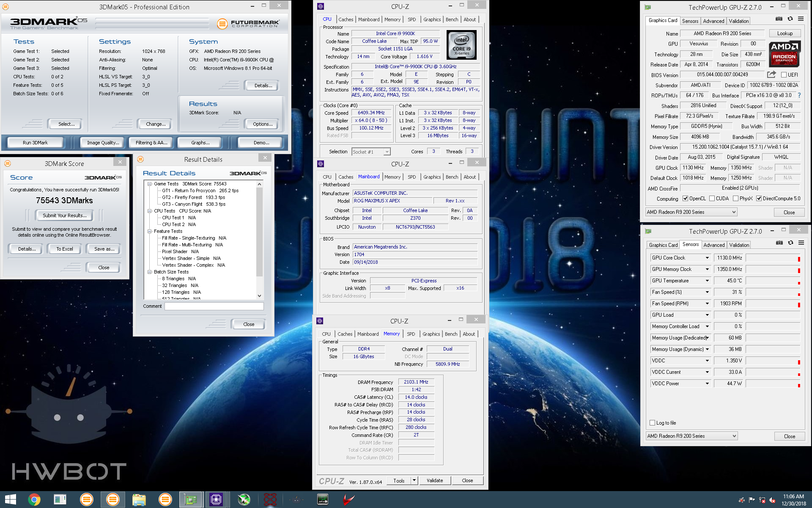Open the Fan Speed (RPM) sensor dropdown
Viewport: 812px width, 508px height.
pos(707,304)
